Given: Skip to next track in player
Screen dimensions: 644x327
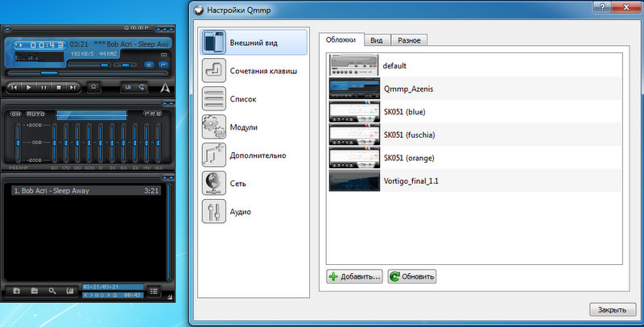Looking at the screenshot, I should click(72, 88).
